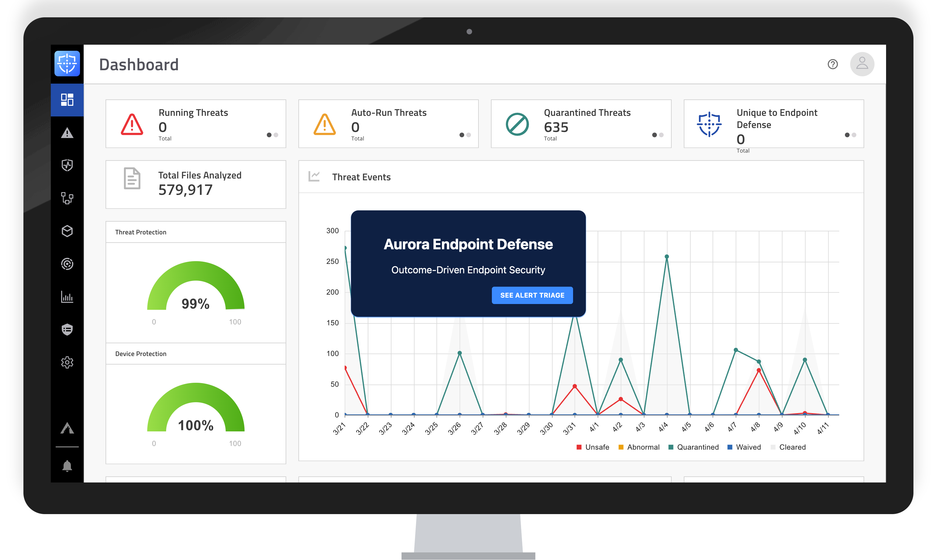Click the shield list policy sidebar icon

67,330
